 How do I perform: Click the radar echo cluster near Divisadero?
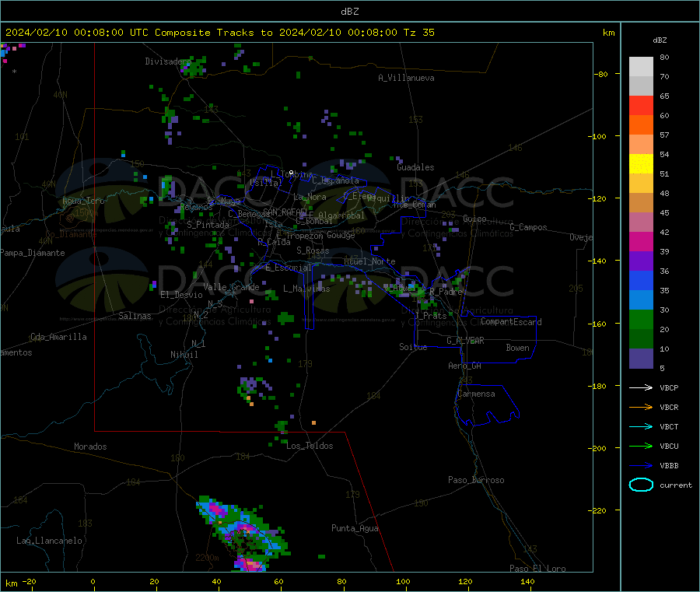[194, 66]
